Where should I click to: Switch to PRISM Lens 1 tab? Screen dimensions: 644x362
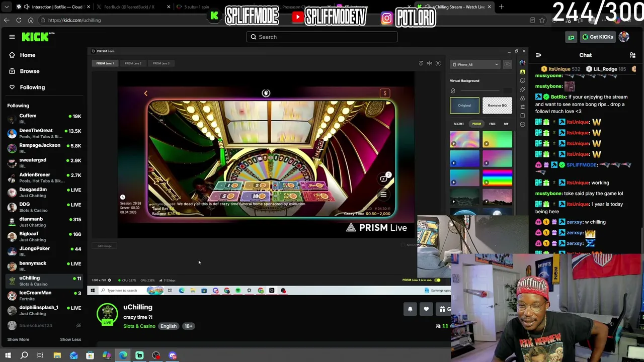(x=105, y=63)
